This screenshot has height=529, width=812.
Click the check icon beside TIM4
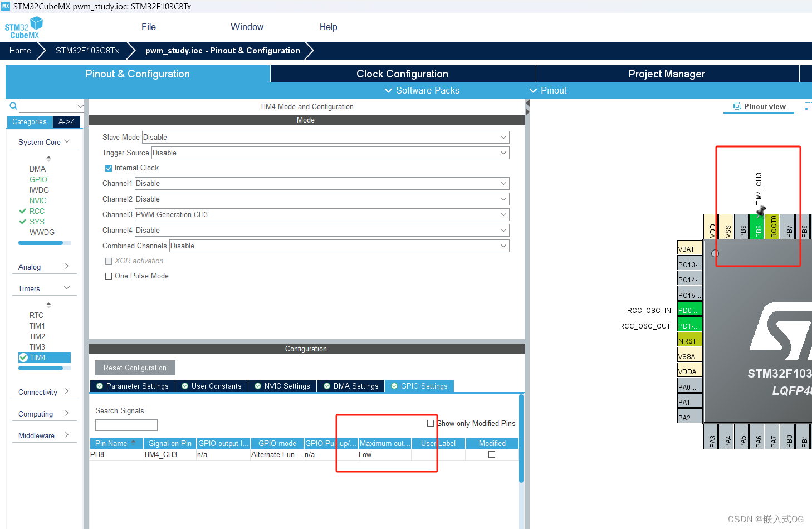(x=23, y=357)
